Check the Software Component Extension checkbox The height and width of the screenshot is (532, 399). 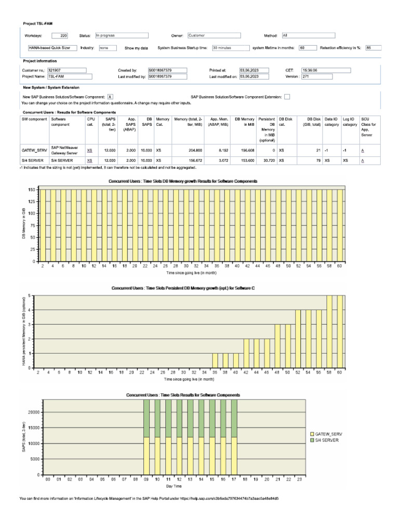[287, 97]
